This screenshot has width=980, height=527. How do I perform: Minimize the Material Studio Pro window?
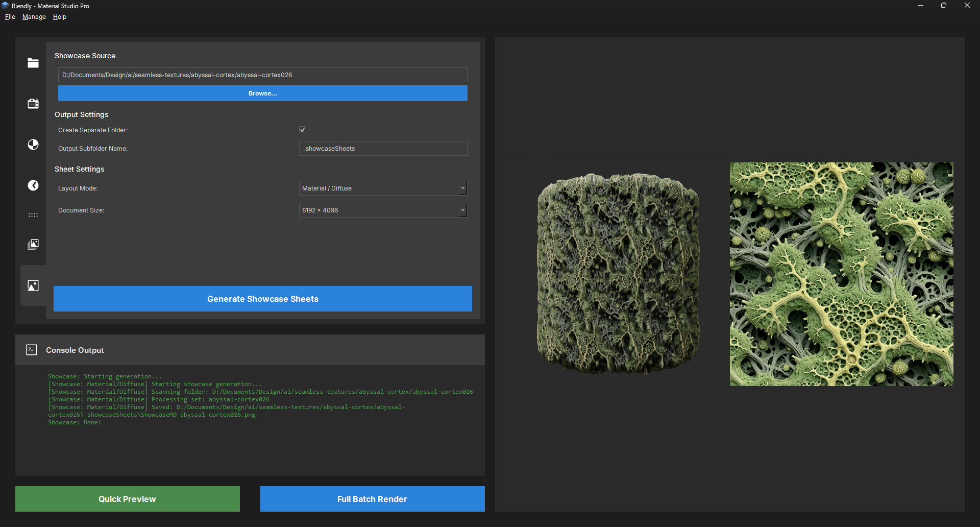pos(921,6)
